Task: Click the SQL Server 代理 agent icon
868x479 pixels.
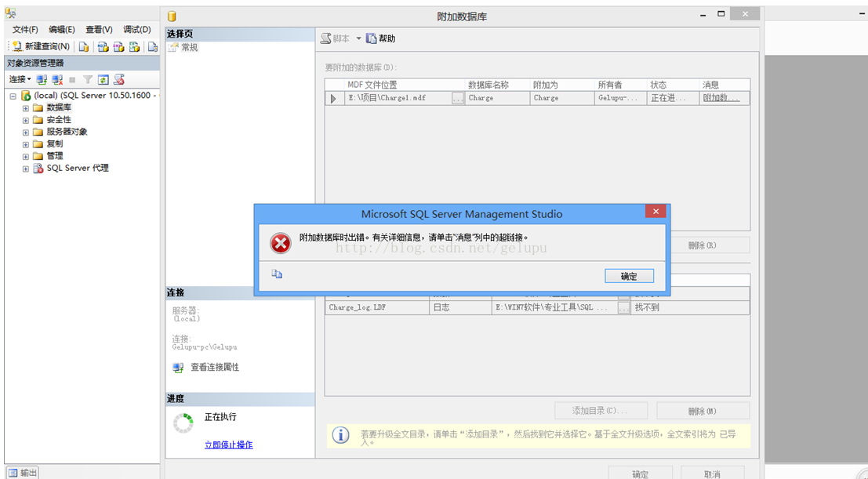Action: tap(38, 169)
